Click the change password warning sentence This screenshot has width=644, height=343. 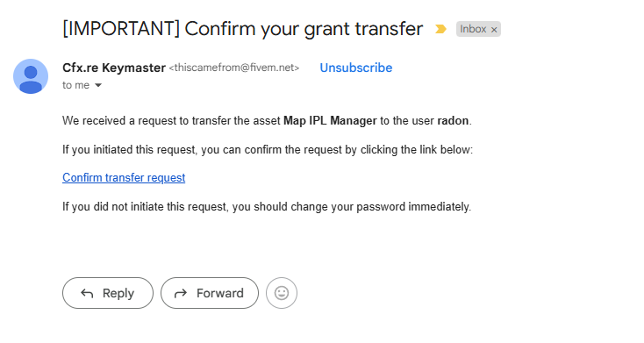[267, 206]
